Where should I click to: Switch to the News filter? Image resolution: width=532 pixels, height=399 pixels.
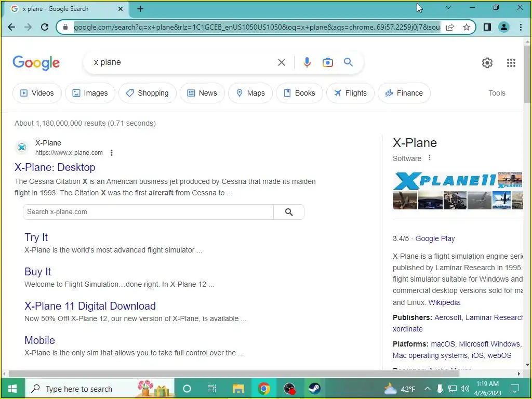[202, 93]
